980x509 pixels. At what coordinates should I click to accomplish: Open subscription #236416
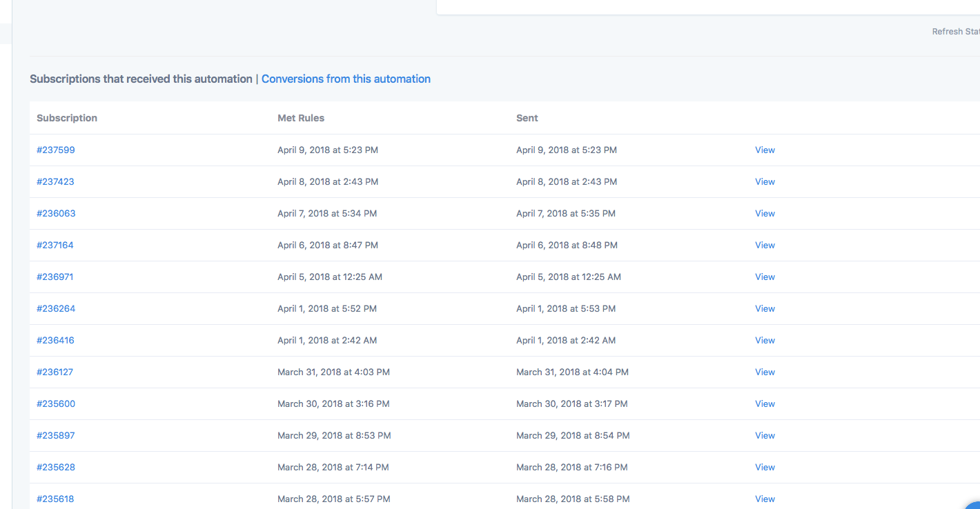pos(55,340)
